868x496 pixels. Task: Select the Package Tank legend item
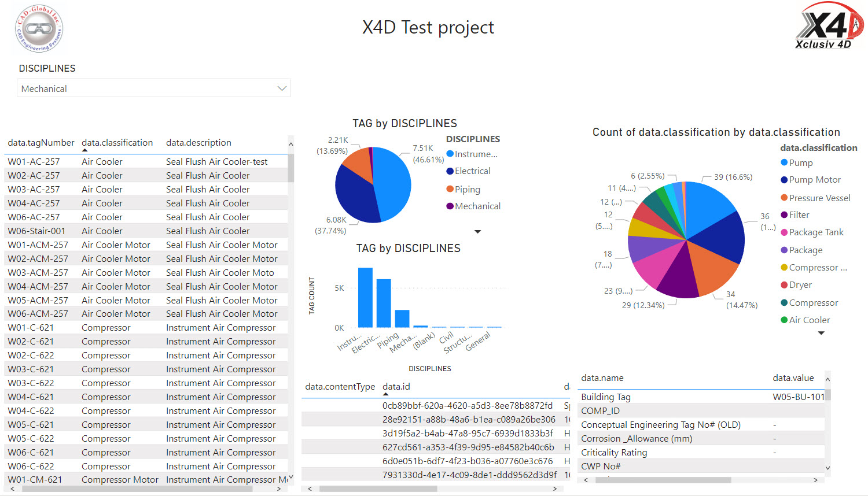pyautogui.click(x=812, y=232)
